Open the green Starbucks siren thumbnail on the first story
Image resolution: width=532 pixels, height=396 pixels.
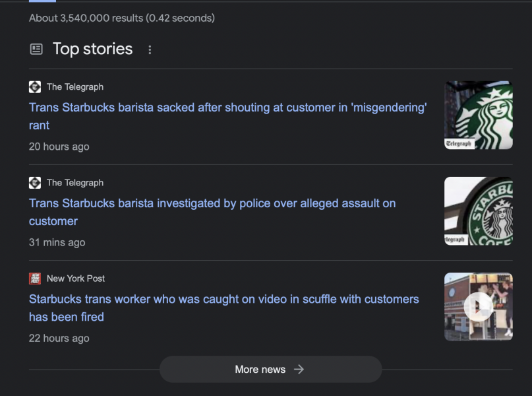pyautogui.click(x=479, y=115)
